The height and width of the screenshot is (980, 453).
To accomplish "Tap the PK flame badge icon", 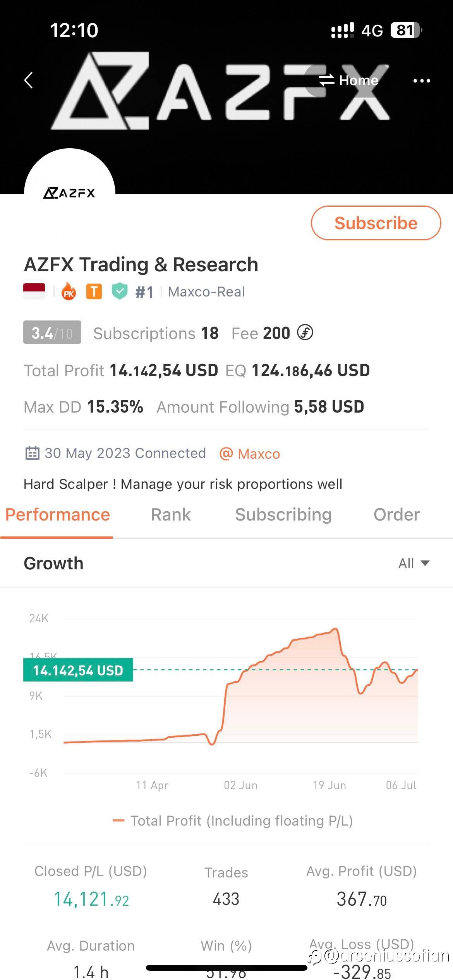I will pos(69,292).
